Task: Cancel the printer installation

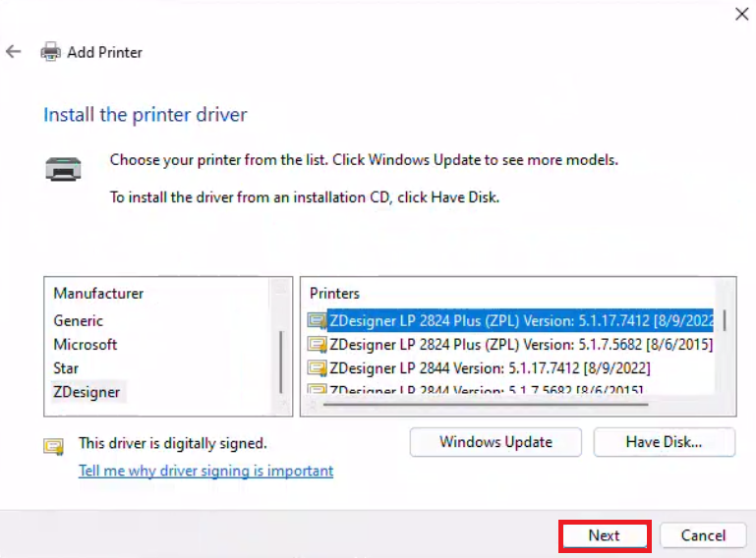Action: pyautogui.click(x=703, y=535)
